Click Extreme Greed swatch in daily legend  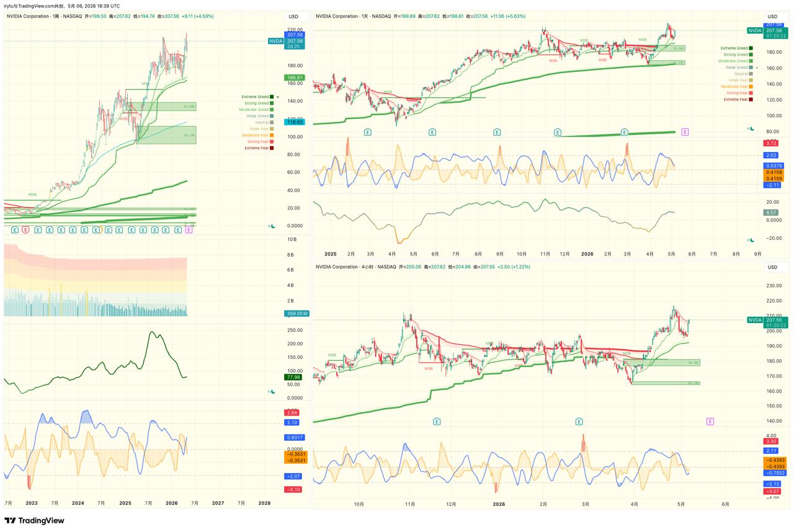751,48
